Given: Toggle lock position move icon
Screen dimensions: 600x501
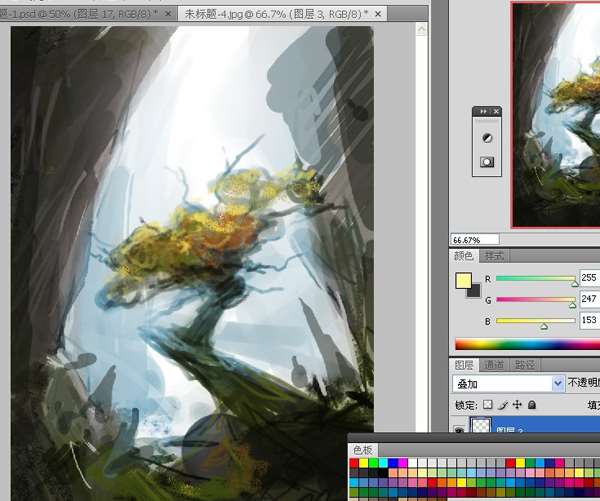Looking at the screenshot, I should (x=517, y=405).
